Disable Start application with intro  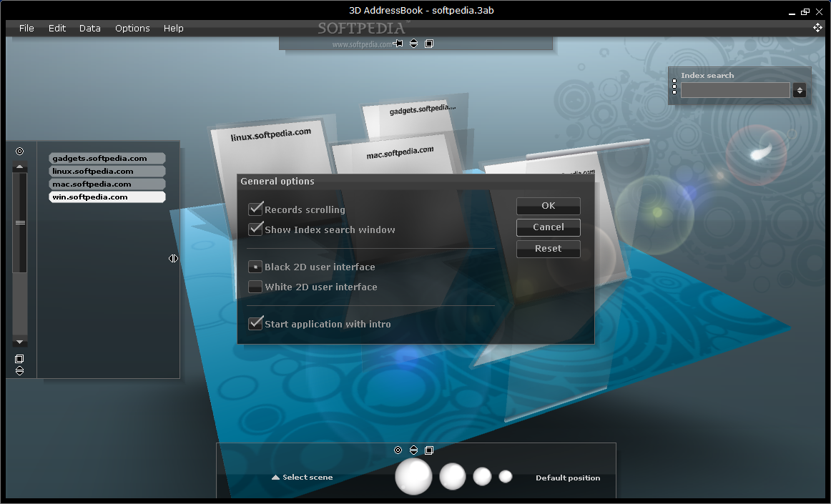point(255,323)
